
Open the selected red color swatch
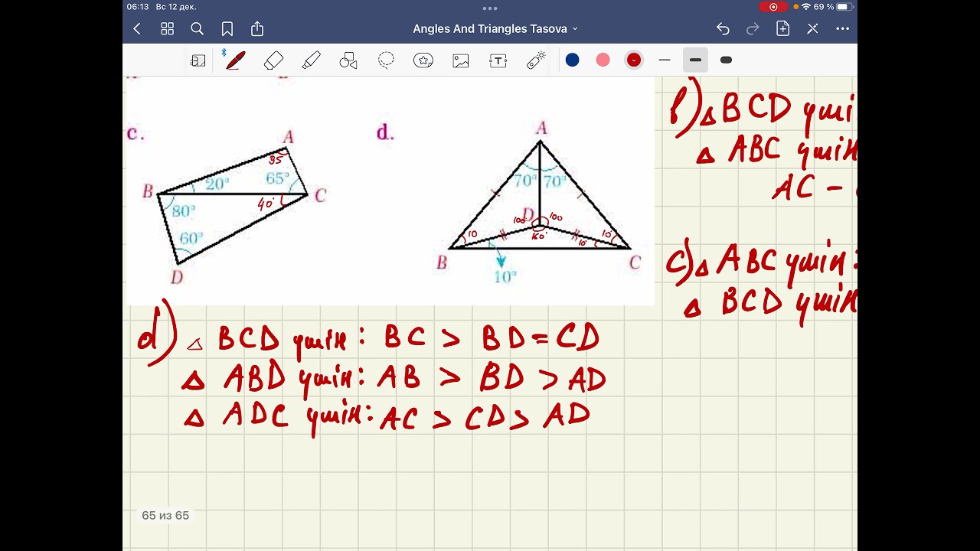(634, 60)
